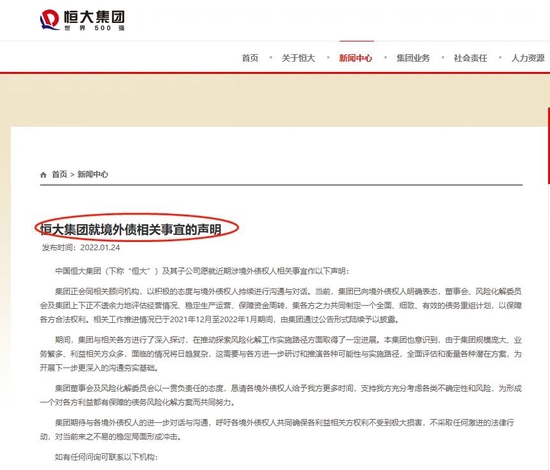Follow the 首页 breadcrumb link

pos(60,174)
